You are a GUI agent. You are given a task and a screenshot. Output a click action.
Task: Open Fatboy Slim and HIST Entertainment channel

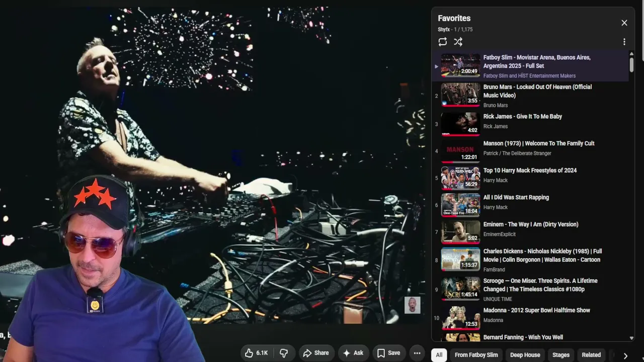pos(529,76)
